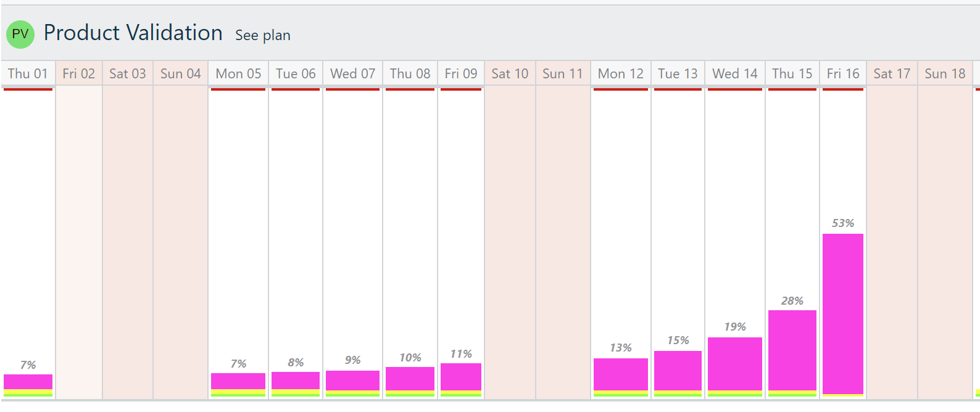The height and width of the screenshot is (412, 980).
Task: Click the Sat 03 weekend header
Action: coord(127,73)
